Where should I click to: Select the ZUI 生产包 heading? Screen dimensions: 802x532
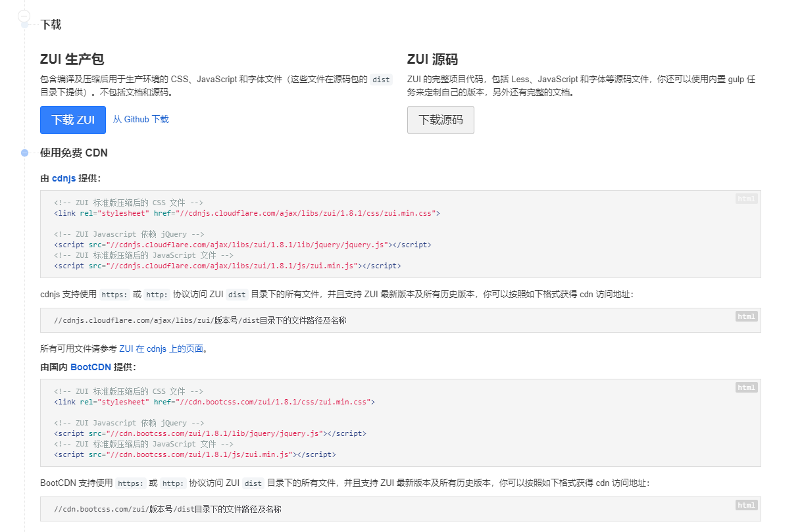pyautogui.click(x=72, y=60)
